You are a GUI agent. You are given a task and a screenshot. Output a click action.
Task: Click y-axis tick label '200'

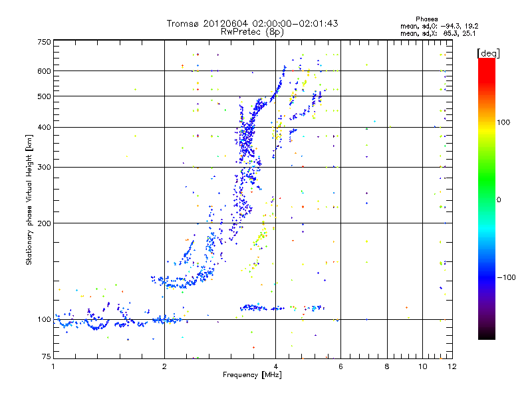44,223
